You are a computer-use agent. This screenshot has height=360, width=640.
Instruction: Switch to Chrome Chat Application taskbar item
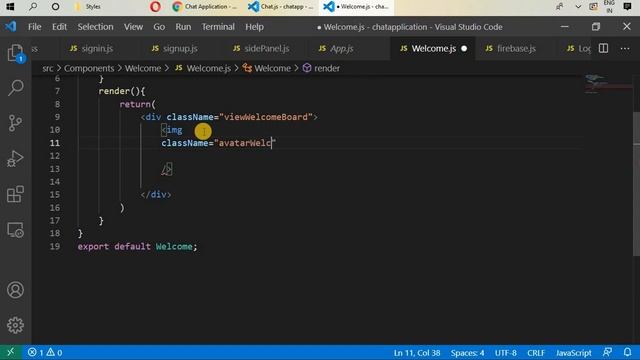pos(204,7)
